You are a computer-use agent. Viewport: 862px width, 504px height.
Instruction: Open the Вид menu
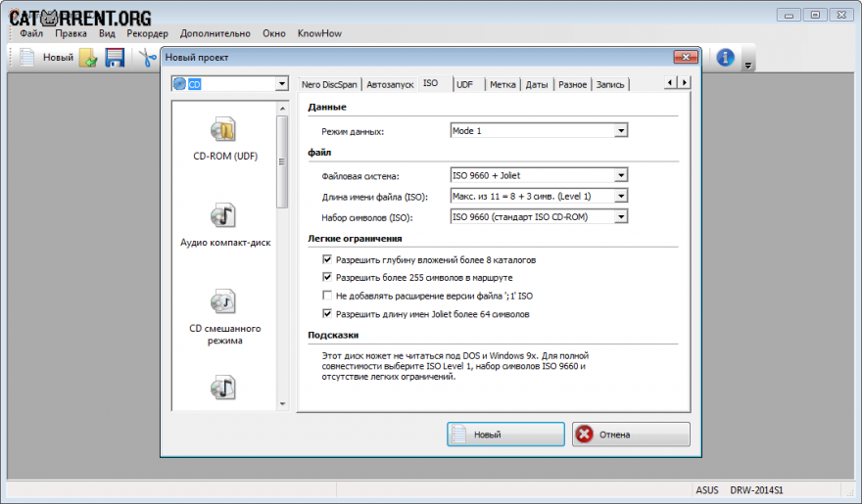[107, 33]
